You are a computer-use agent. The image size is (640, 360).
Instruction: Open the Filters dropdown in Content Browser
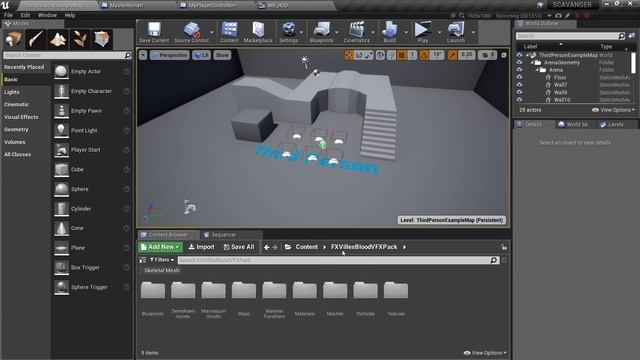point(162,260)
